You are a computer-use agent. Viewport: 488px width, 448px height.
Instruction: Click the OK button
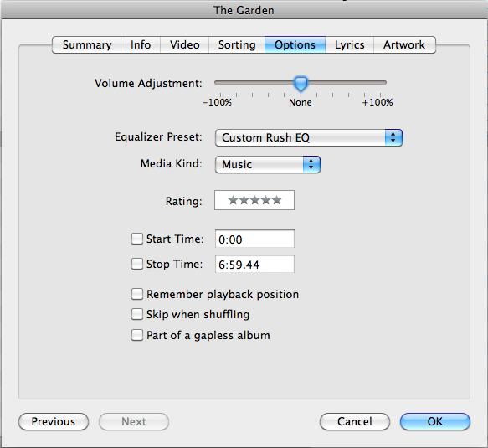coord(434,421)
